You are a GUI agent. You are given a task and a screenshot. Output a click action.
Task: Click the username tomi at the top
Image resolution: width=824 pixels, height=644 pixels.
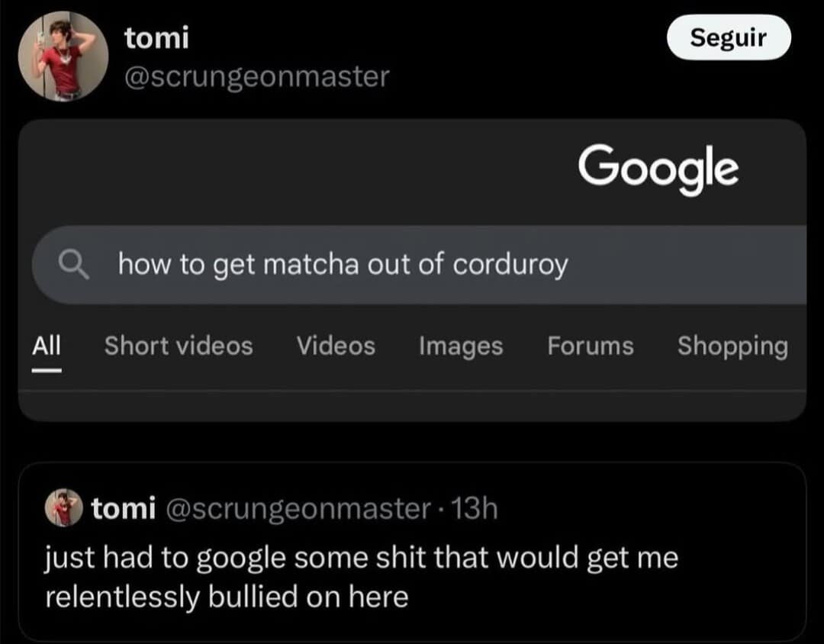click(156, 38)
